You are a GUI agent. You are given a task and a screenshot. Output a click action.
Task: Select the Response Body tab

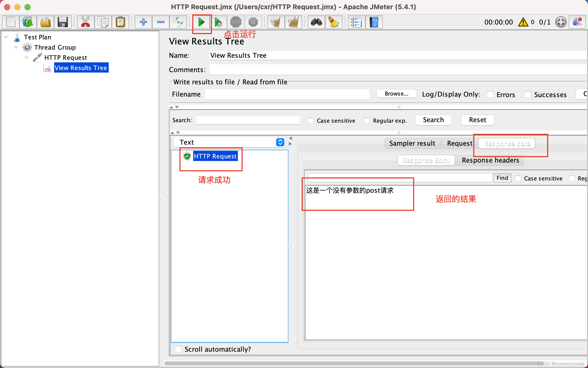(426, 160)
